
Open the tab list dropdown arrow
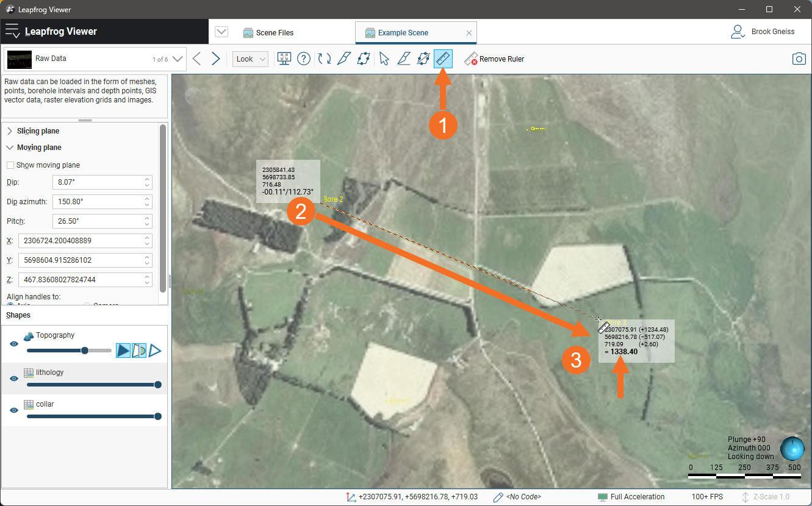coord(221,32)
